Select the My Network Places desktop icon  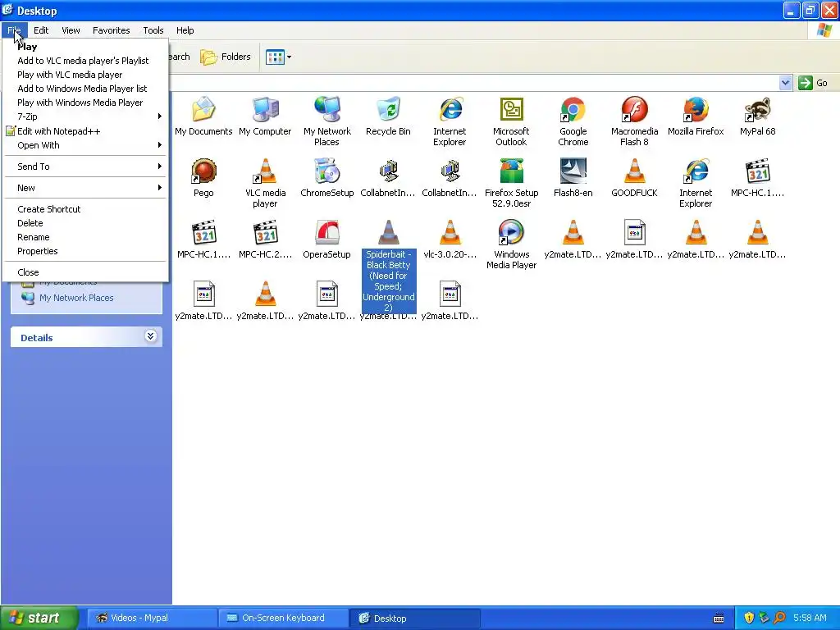point(326,121)
